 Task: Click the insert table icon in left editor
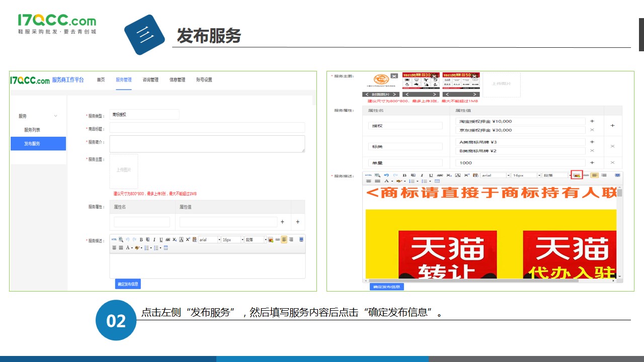point(166,248)
